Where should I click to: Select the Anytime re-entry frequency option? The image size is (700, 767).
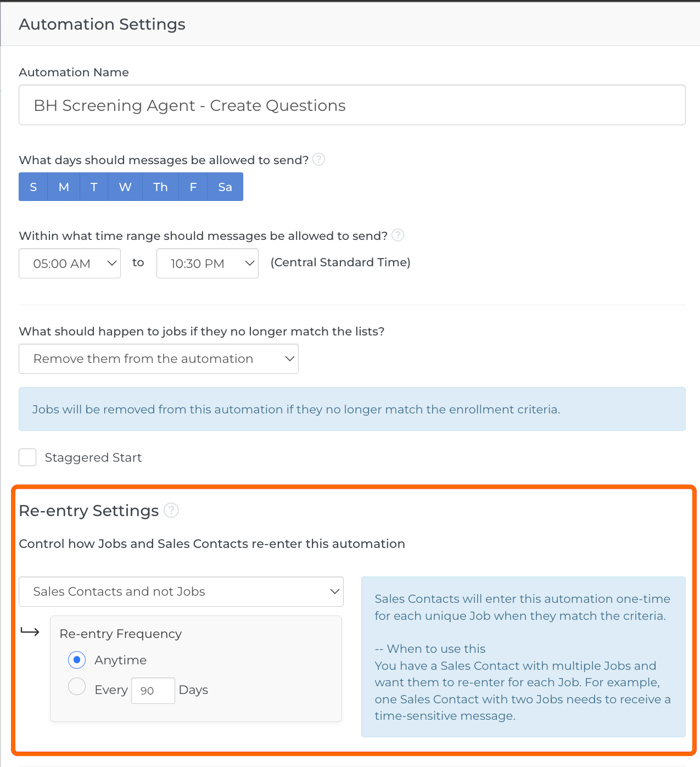pyautogui.click(x=77, y=659)
